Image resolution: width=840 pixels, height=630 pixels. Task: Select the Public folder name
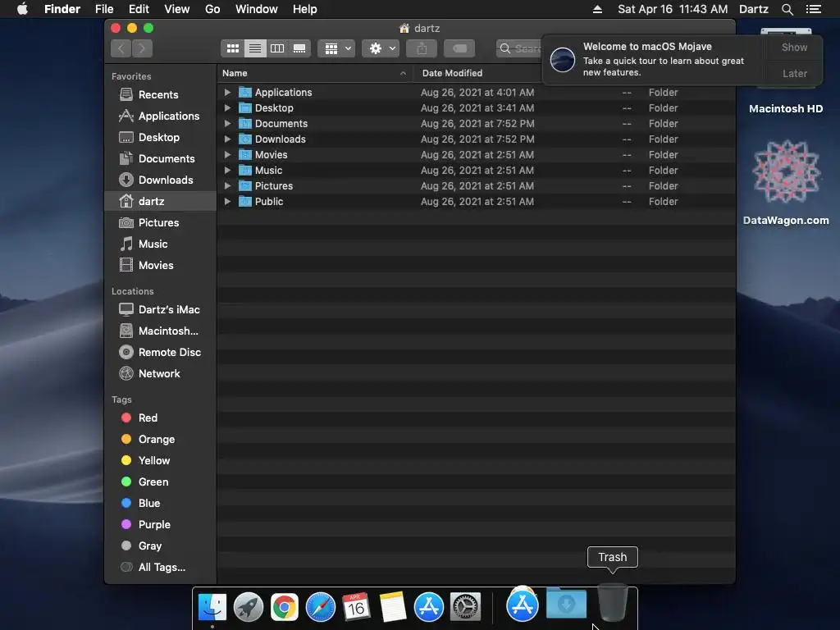[x=269, y=202]
